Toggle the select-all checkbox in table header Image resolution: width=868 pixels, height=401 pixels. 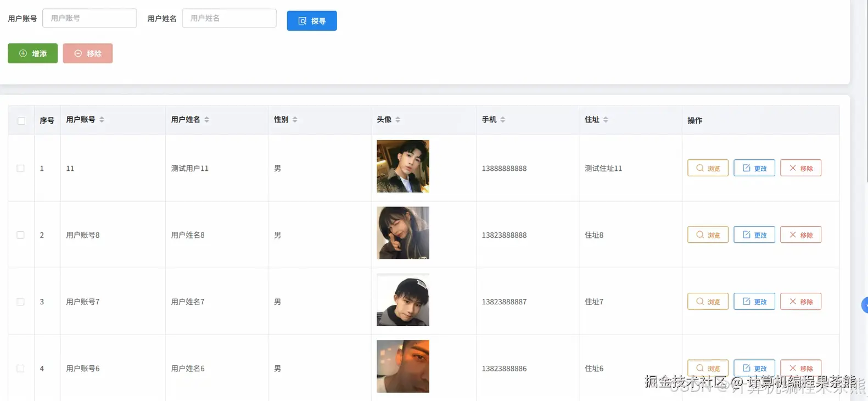(21, 121)
